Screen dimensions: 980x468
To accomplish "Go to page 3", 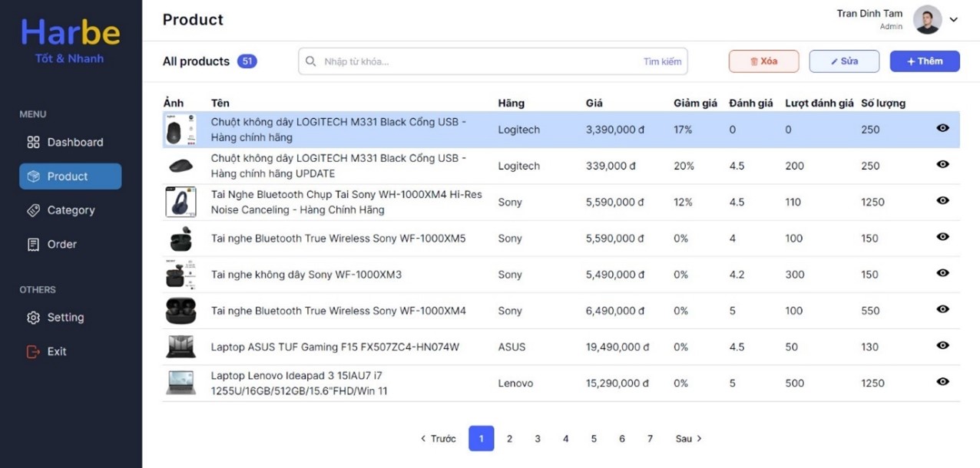I will coord(538,439).
